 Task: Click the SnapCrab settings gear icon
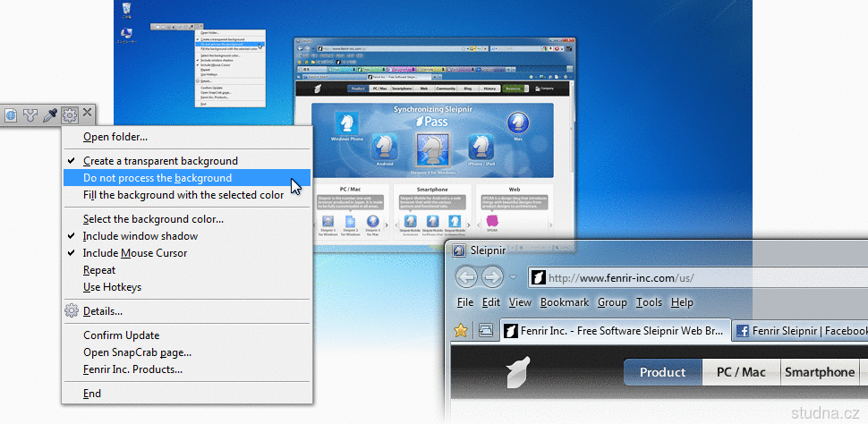pyautogui.click(x=70, y=114)
